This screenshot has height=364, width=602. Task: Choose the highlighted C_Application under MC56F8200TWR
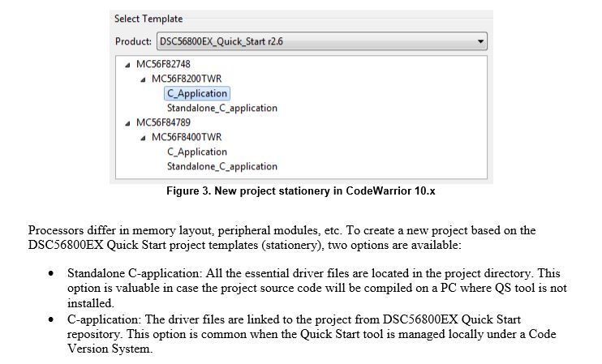coord(196,93)
